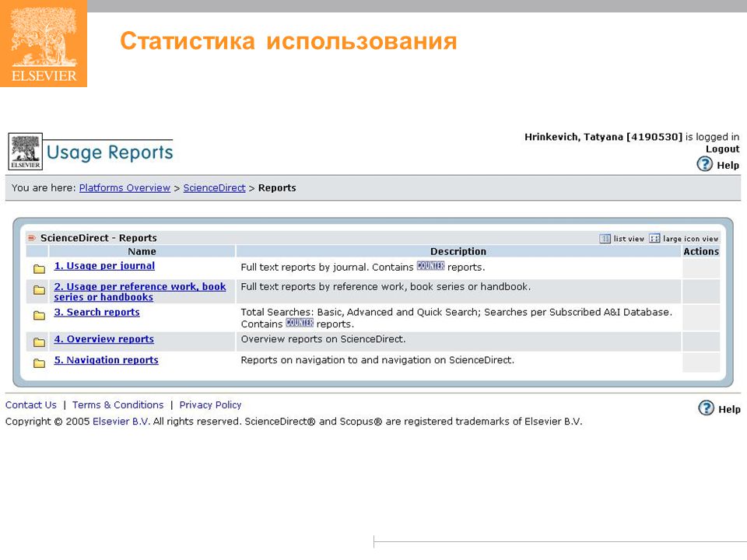The height and width of the screenshot is (560, 747).
Task: Click COUNTER badge in Search reports description
Action: 300,323
